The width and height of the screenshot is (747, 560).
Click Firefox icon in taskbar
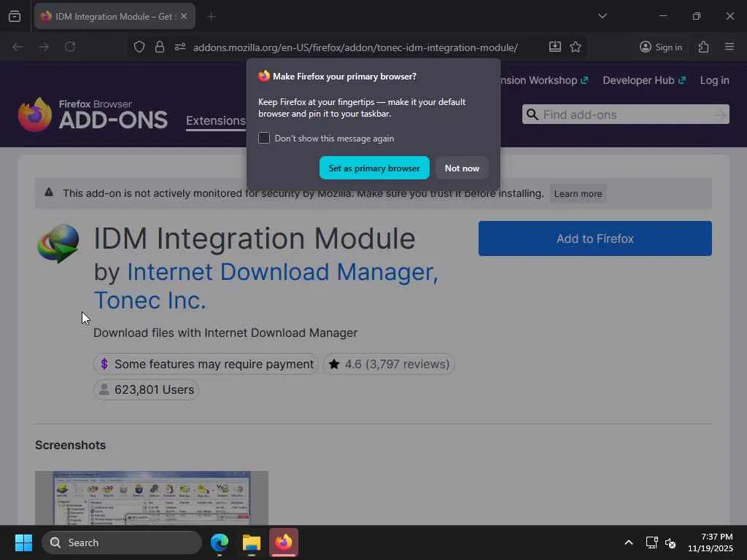284,542
